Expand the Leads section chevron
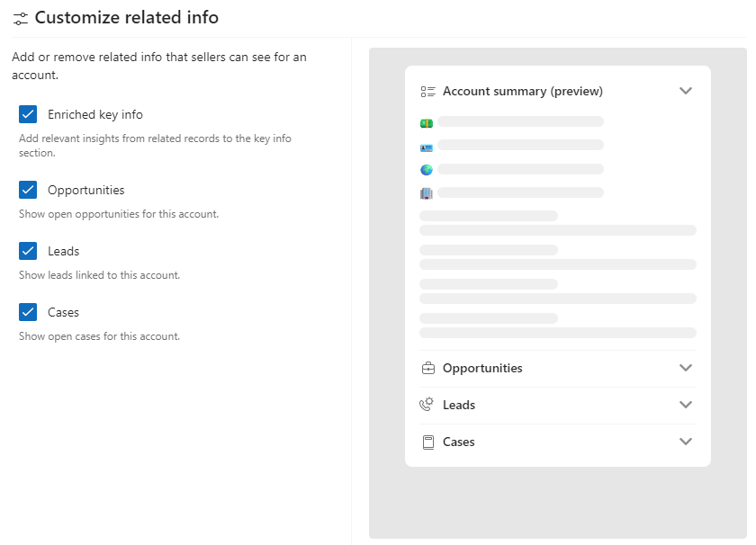 (686, 405)
